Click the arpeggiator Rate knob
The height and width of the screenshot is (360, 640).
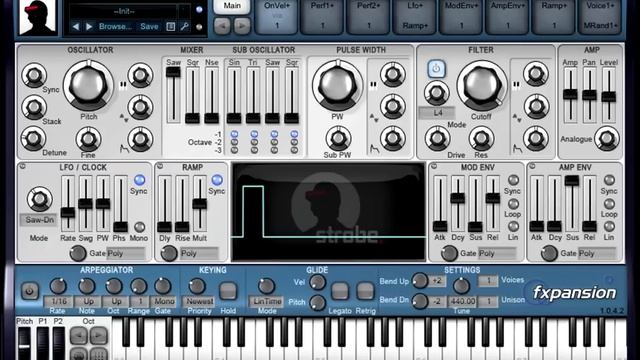pos(58,286)
